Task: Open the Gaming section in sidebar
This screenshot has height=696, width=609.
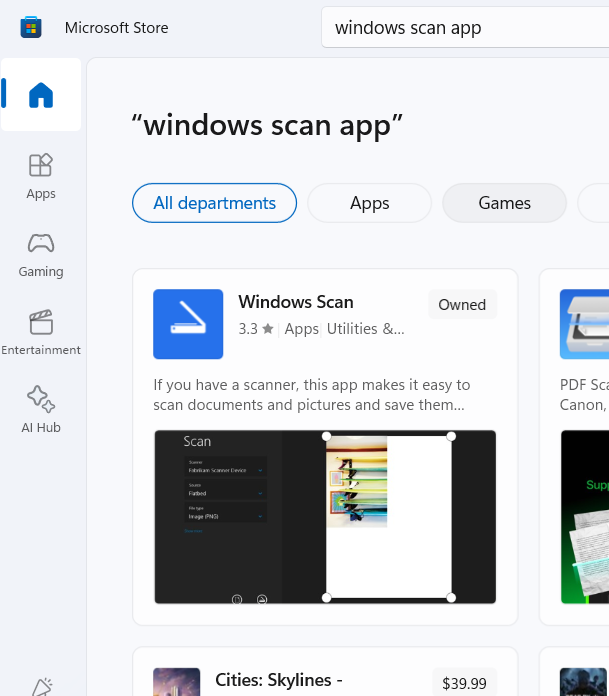Action: coord(41,255)
